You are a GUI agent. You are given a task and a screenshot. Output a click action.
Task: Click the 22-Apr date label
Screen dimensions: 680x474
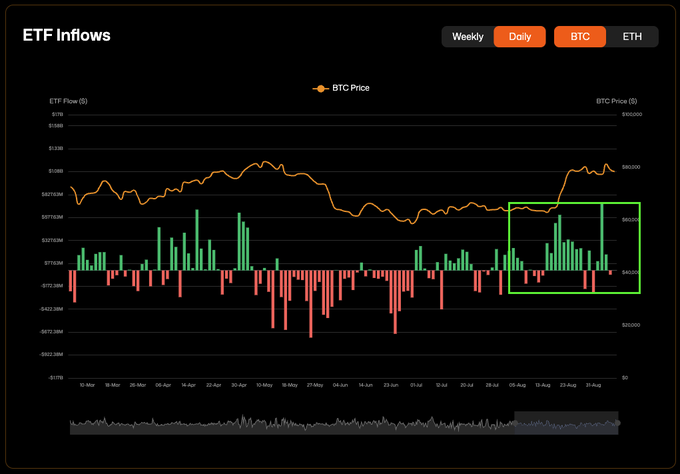tap(214, 385)
